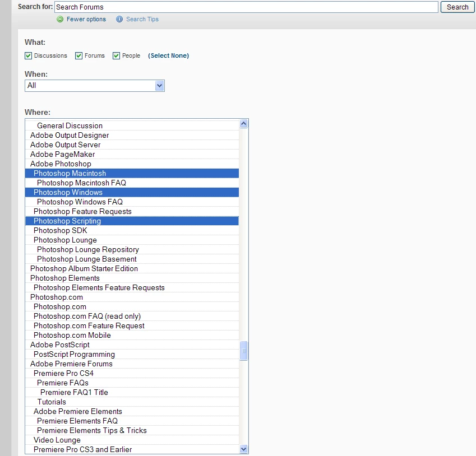This screenshot has width=476, height=456.
Task: Click the Where list scrollbar thumb
Action: 243,351
